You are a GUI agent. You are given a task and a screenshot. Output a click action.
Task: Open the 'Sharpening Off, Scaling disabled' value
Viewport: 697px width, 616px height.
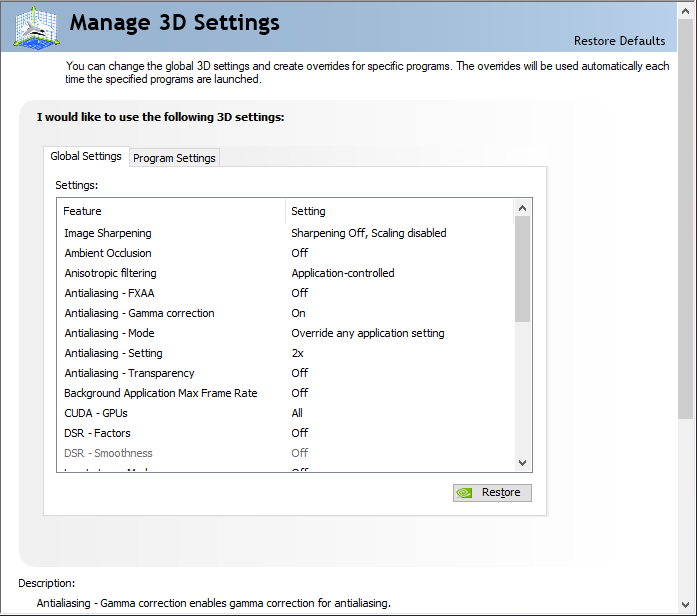[x=369, y=233]
